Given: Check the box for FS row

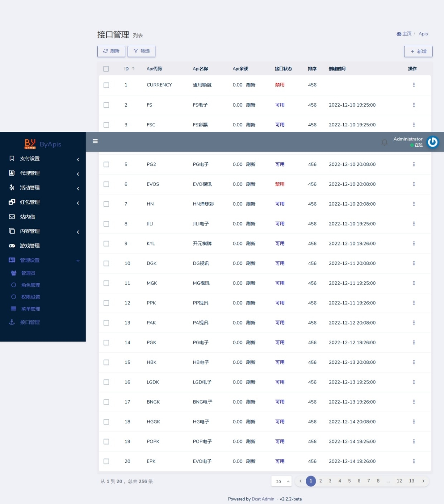Looking at the screenshot, I should click(x=106, y=105).
